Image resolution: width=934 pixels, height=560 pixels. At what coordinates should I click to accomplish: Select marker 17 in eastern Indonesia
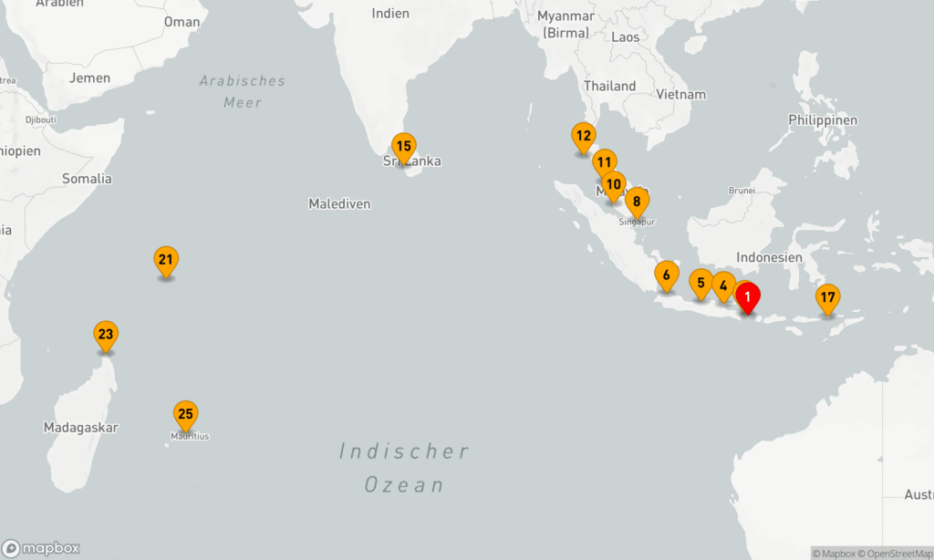point(827,297)
